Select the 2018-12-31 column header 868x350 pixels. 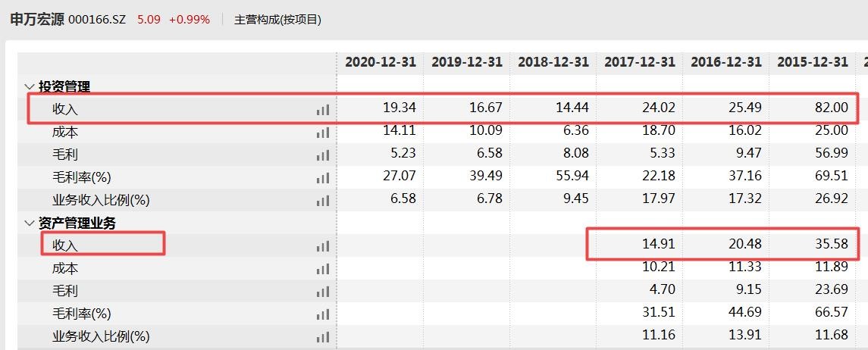[x=553, y=62]
